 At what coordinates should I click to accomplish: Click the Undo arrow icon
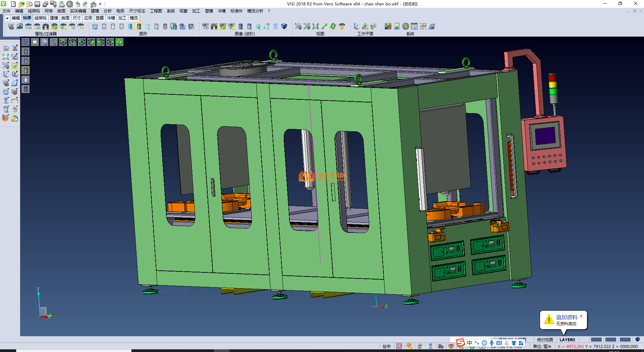pos(77,4)
